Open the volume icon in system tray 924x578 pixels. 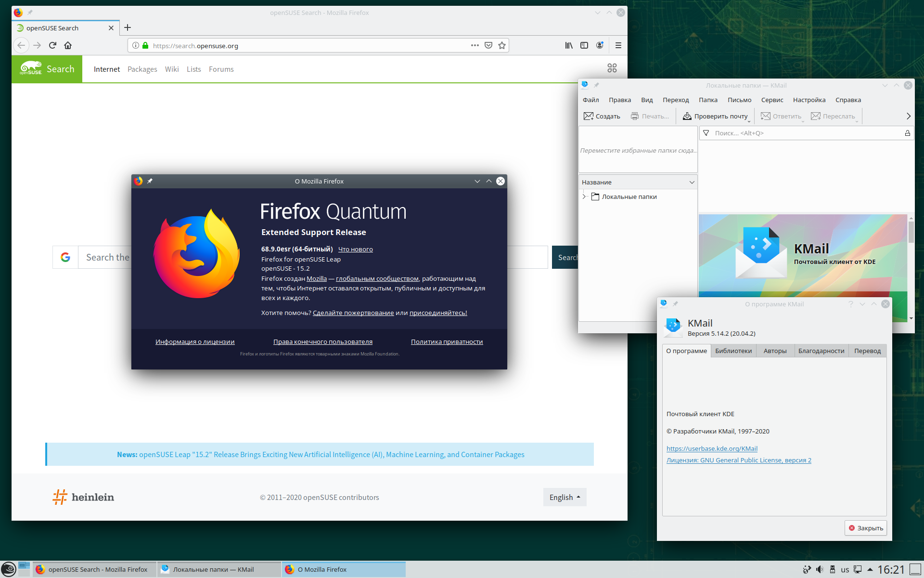pos(820,569)
